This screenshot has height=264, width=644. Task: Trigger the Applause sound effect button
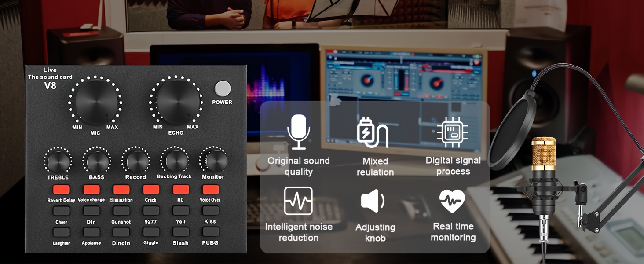(91, 232)
